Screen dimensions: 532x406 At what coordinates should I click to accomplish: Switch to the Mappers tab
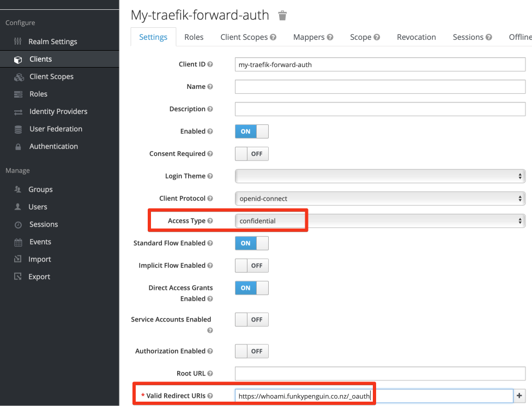pos(312,37)
